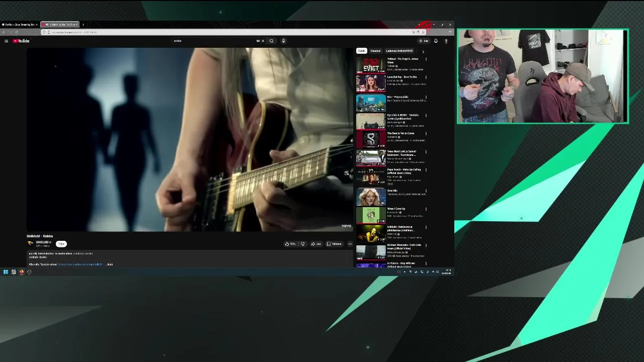Open options for When I Grow Up
The width and height of the screenshot is (644, 362).
[426, 209]
